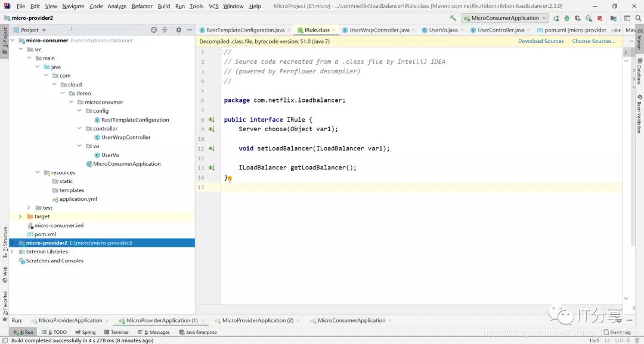Expand the test folder node

29,207
